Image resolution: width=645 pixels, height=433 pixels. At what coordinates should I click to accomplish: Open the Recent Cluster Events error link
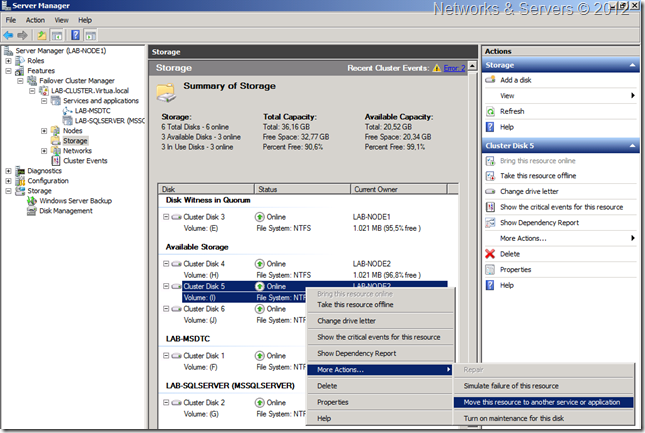(453, 68)
